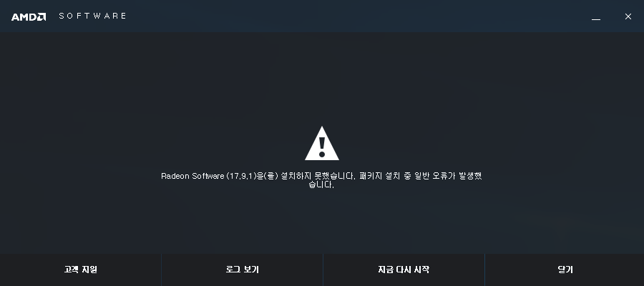Click 닫기 at the bottom right
Screen dimensions: 644x286
pos(565,270)
